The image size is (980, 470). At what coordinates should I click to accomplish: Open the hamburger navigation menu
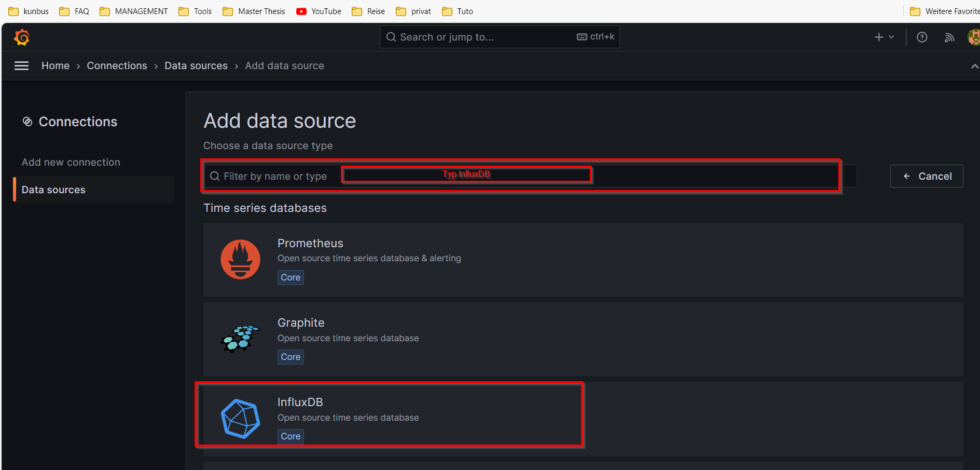pyautogui.click(x=21, y=66)
